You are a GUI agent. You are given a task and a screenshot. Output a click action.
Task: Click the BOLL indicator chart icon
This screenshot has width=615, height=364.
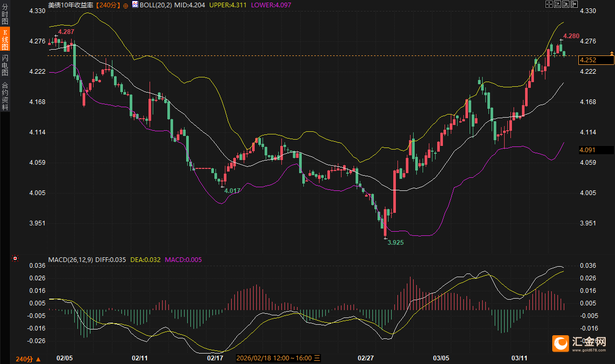[x=134, y=5]
